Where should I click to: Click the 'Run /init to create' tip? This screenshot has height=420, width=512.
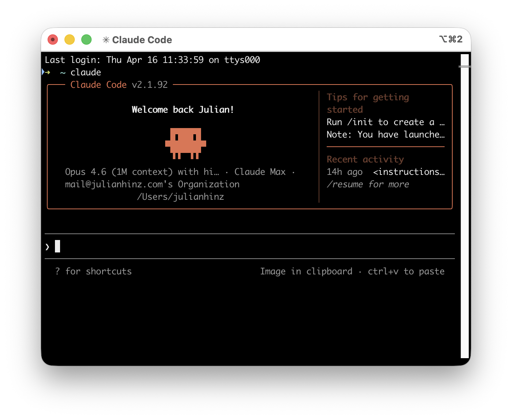coord(385,122)
